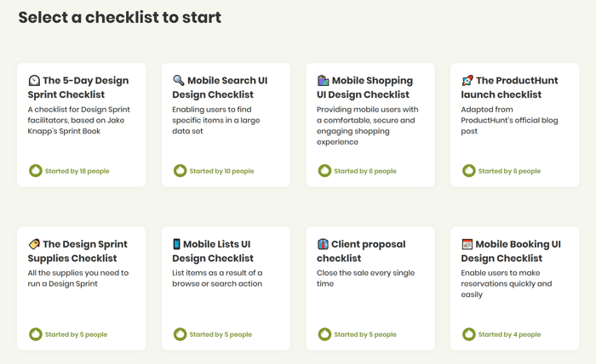Click the rocket icon on ProductHunt launch checklist
The height and width of the screenshot is (364, 596).
tap(467, 81)
